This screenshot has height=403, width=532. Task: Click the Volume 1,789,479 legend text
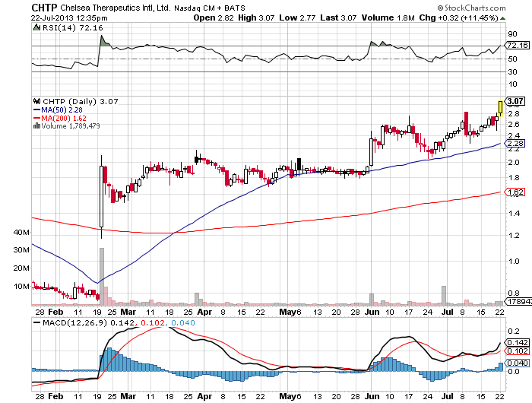[x=71, y=126]
